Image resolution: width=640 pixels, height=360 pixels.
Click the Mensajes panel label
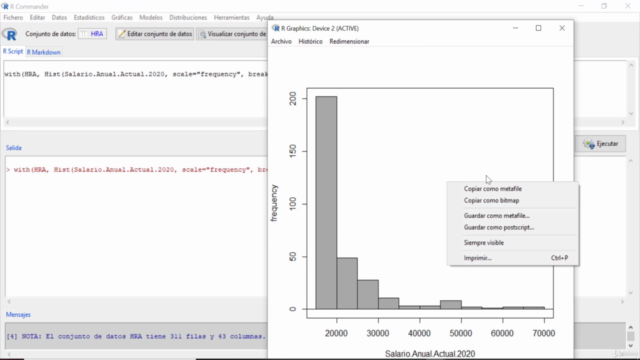18,315
